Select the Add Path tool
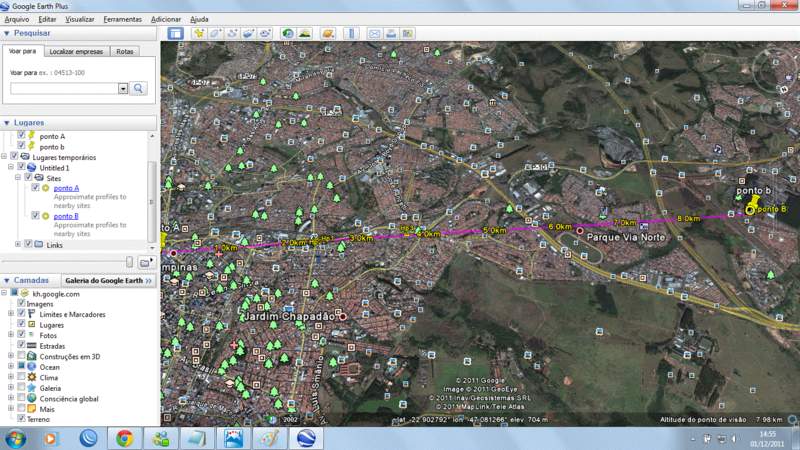This screenshot has width=800, height=450. pyautogui.click(x=232, y=34)
